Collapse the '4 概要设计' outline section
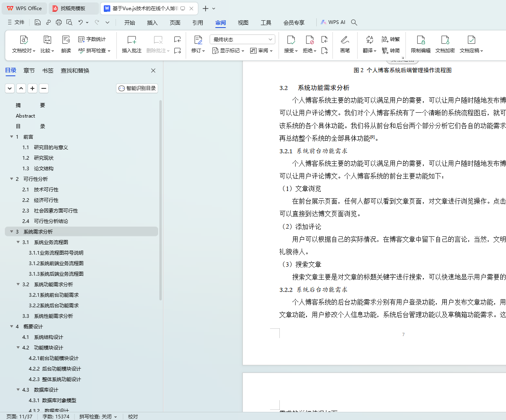Image resolution: width=506 pixels, height=420 pixels. coord(12,326)
